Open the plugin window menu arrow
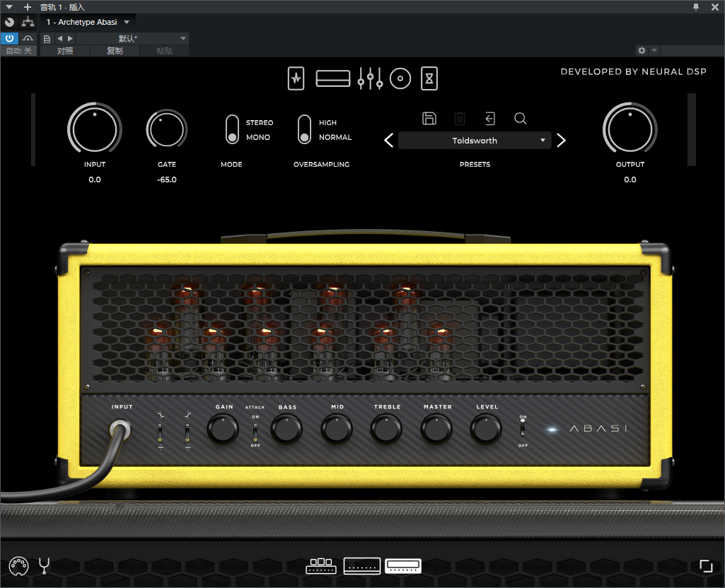 (8, 7)
